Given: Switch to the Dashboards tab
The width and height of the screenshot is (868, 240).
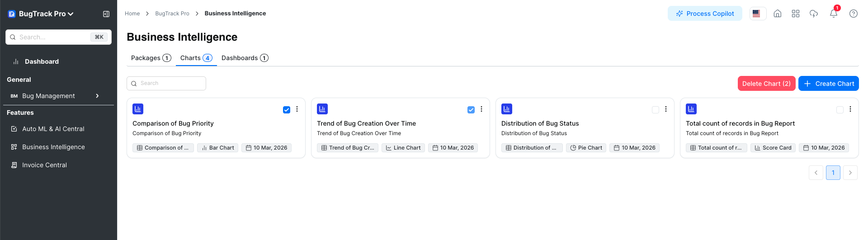Looking at the screenshot, I should point(245,58).
